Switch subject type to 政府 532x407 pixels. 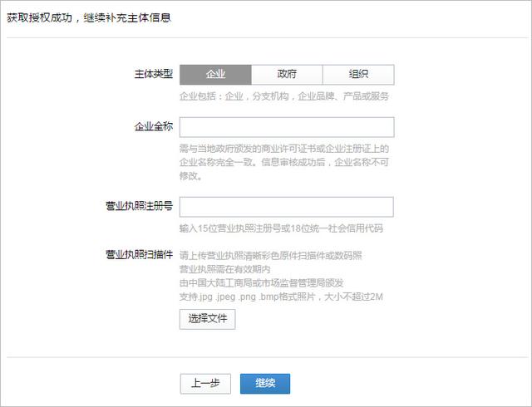click(287, 75)
